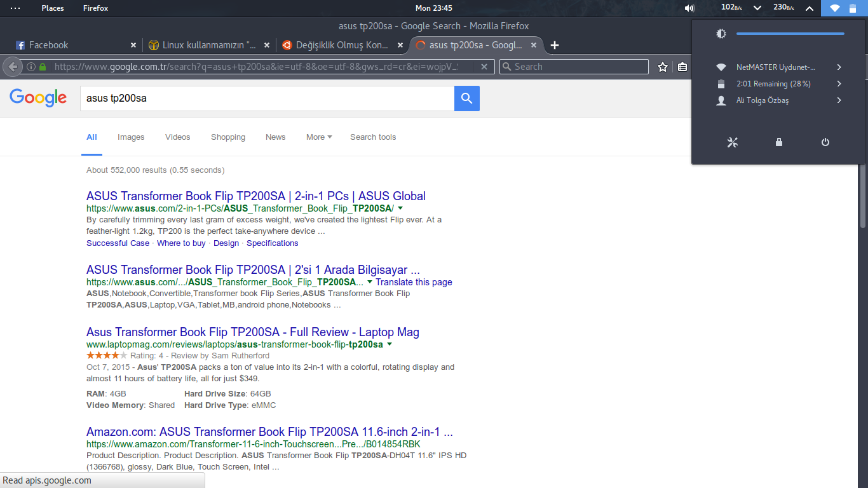Show site information via the info icon
Screen dimensions: 868x488
(x=31, y=67)
